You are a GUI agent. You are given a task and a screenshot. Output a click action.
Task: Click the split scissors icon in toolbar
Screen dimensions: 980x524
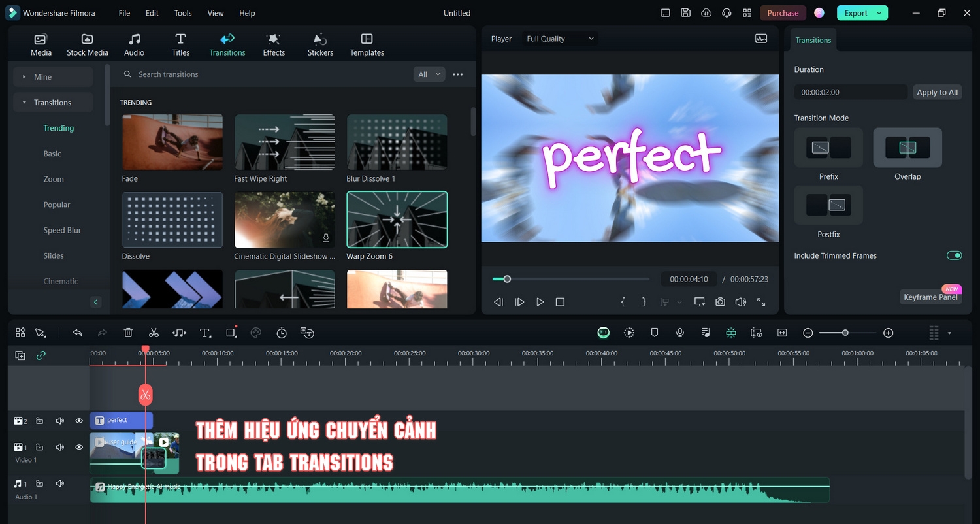coord(154,333)
